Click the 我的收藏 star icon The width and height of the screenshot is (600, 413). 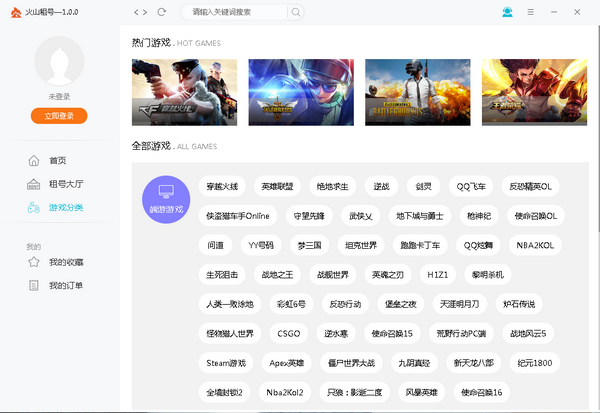pos(34,262)
